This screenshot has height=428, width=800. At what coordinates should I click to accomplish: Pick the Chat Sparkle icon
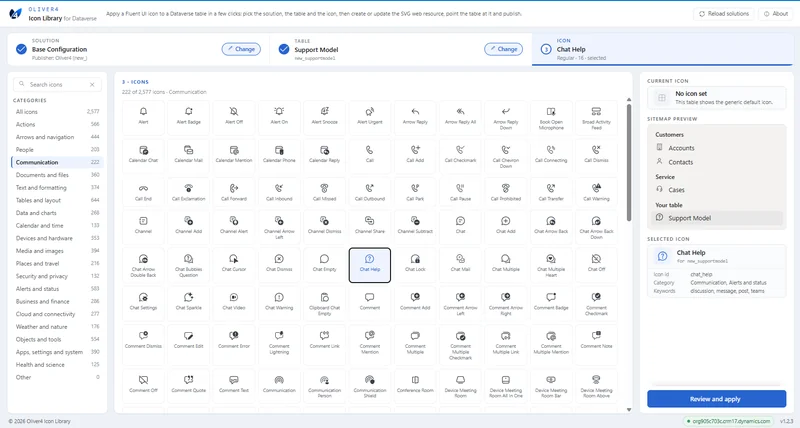pyautogui.click(x=189, y=303)
